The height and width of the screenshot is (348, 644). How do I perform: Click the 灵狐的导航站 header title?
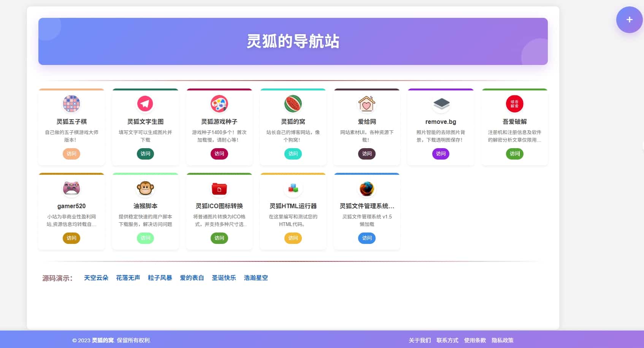click(x=293, y=41)
